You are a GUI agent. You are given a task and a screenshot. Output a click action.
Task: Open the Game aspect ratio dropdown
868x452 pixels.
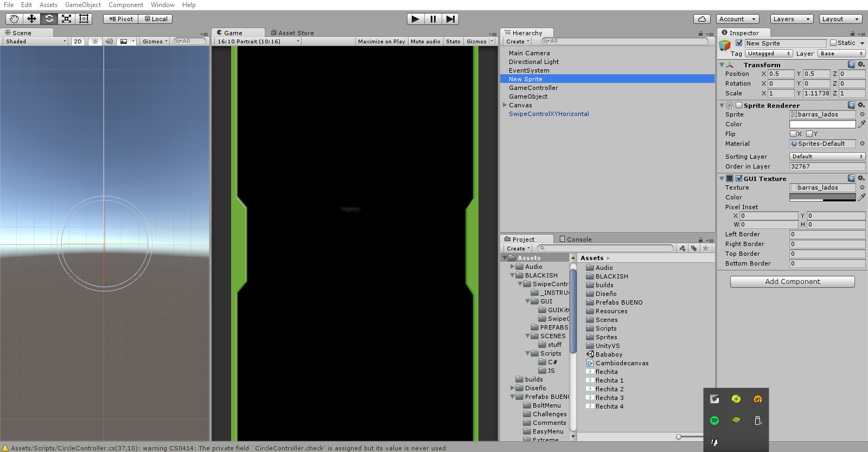(x=258, y=41)
